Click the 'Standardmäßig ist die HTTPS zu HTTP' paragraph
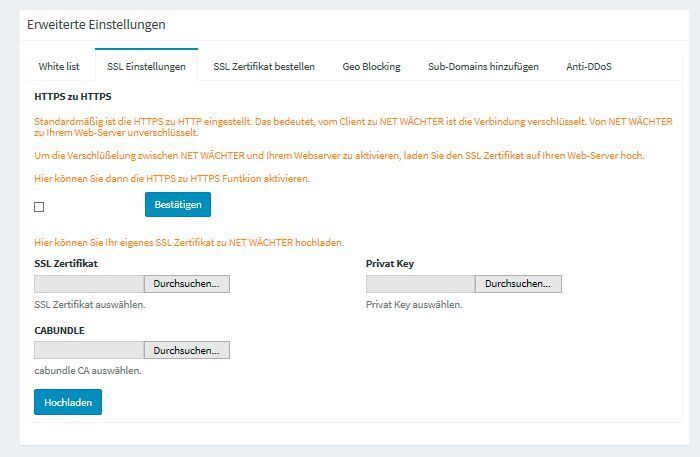 353,127
